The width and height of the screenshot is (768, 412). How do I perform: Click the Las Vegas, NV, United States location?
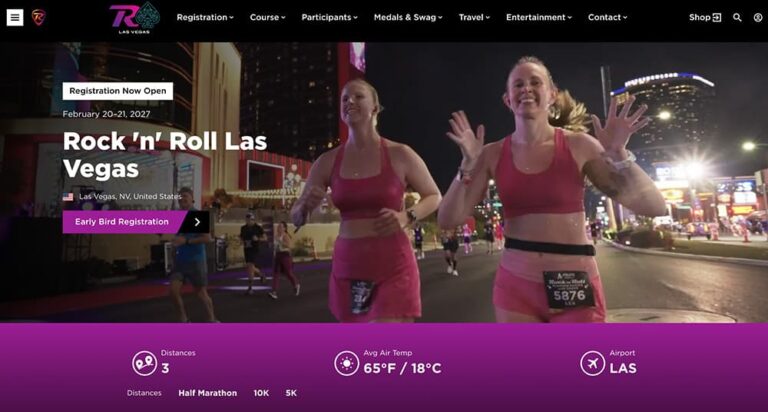point(130,196)
